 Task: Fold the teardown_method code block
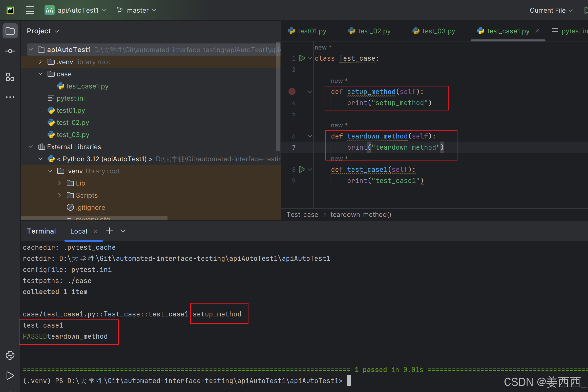pyautogui.click(x=310, y=136)
